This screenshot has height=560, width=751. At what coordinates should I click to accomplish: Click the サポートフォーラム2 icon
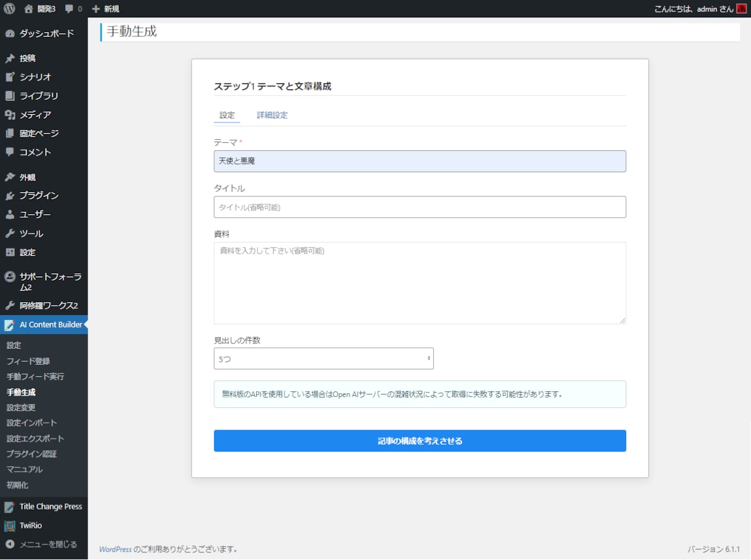point(9,277)
